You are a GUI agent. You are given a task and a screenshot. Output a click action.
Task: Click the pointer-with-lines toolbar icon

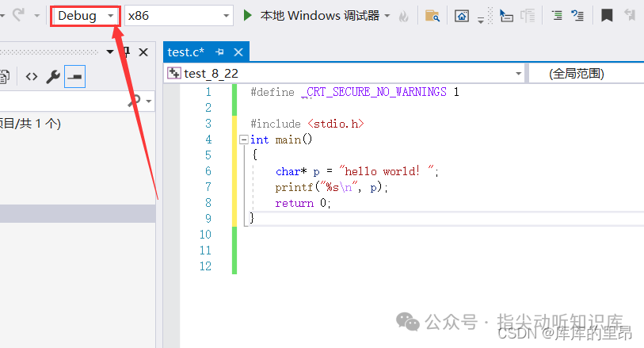(506, 16)
